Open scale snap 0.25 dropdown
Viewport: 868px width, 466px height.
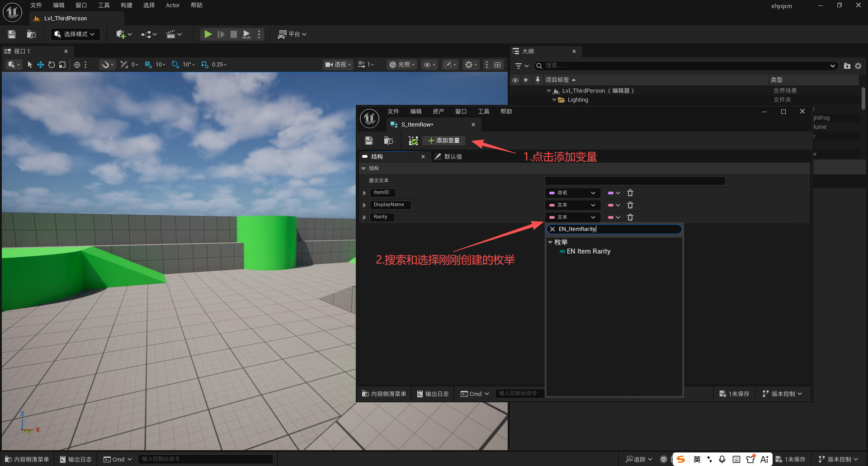coord(219,65)
